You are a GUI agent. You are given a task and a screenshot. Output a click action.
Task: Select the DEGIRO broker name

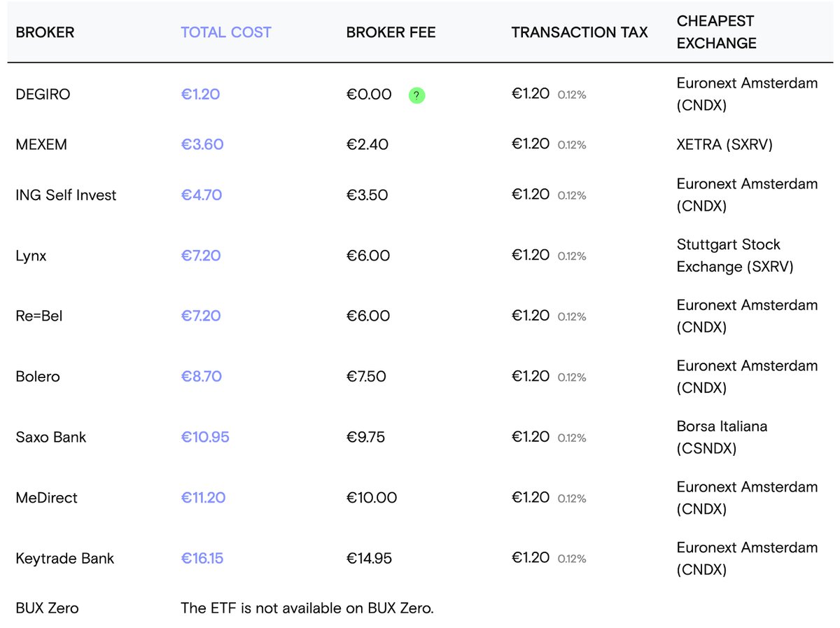point(43,94)
